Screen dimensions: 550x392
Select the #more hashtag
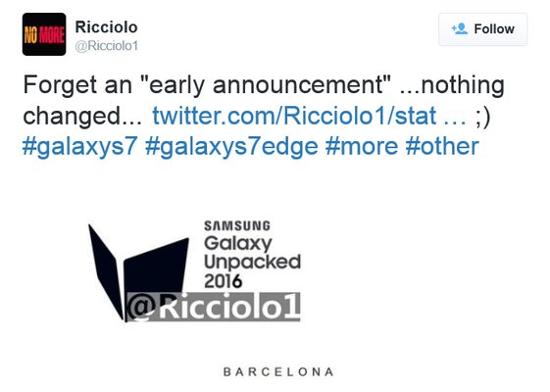pyautogui.click(x=362, y=146)
